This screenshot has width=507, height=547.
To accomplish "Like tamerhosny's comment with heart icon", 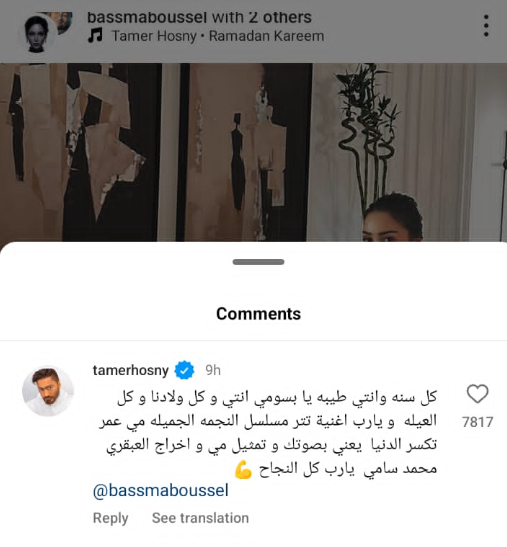I will 477,394.
